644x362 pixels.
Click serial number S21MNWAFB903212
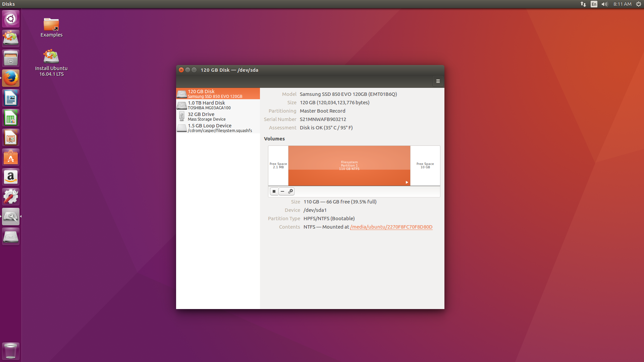[x=323, y=119]
